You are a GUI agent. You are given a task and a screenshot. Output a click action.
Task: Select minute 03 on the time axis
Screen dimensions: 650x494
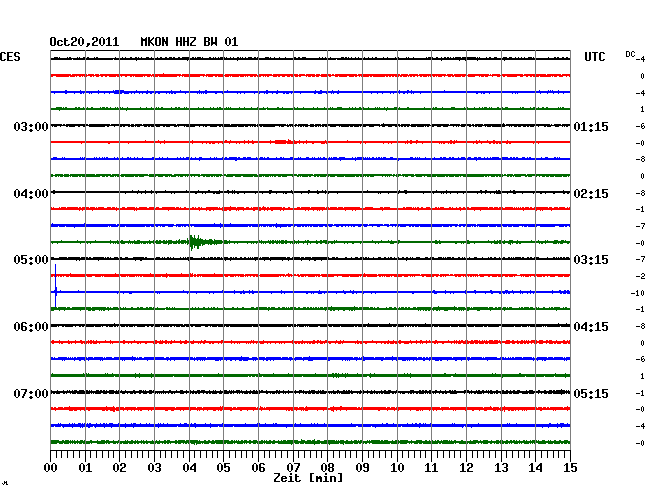click(154, 467)
